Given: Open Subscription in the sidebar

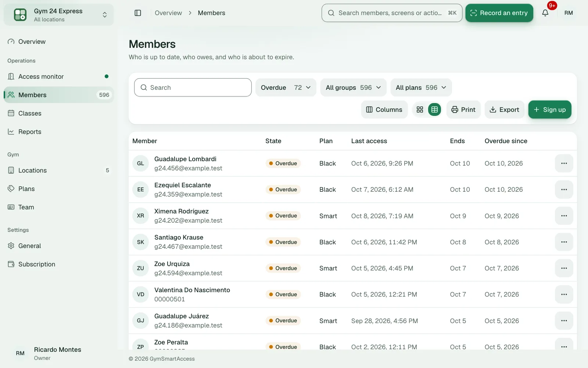Looking at the screenshot, I should point(59,264).
